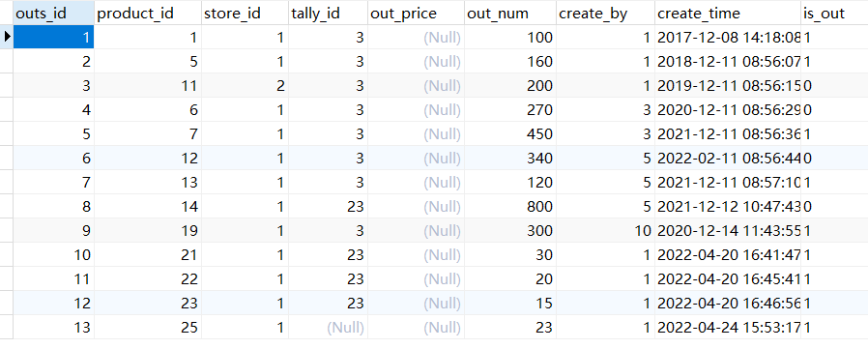Select out_num cell 800
Viewport: 868px width, 349px height.
(509, 207)
